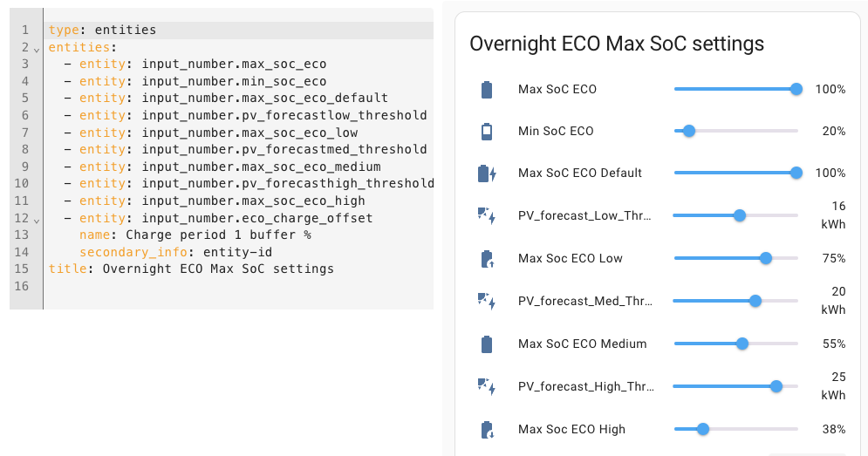Click the Max SoC ECO Default charging icon

[x=488, y=174]
